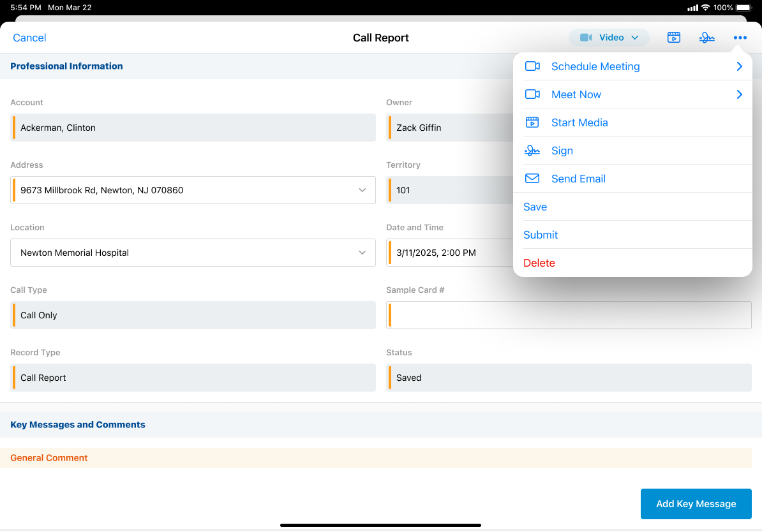Click the media icon beside Start Media
Screen dimensions: 762x532
pos(532,122)
